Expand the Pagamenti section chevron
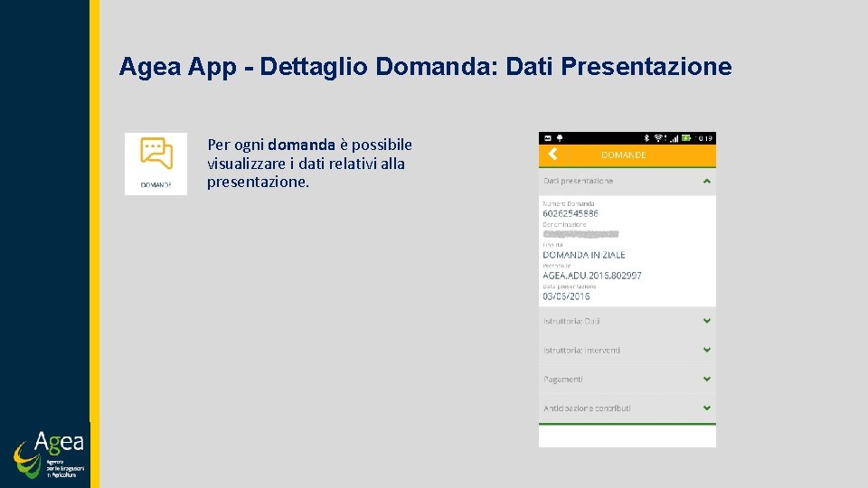The height and width of the screenshot is (488, 868). point(707,379)
